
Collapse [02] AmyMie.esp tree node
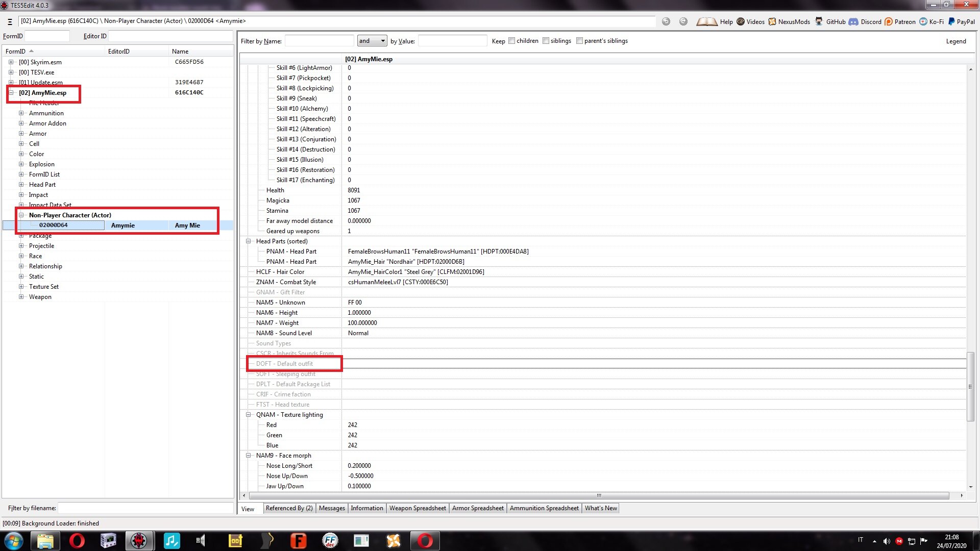pyautogui.click(x=11, y=93)
